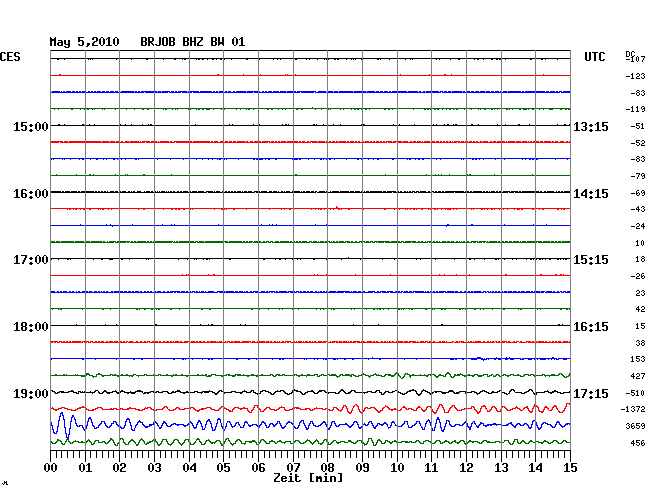The height and width of the screenshot is (494, 650).
Task: Select the station label 'BRJOB BHZ BW 01'
Action: click(193, 42)
